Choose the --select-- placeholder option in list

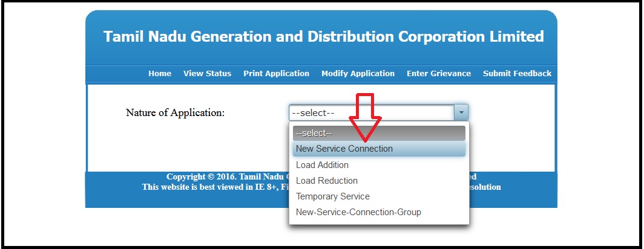pyautogui.click(x=379, y=133)
